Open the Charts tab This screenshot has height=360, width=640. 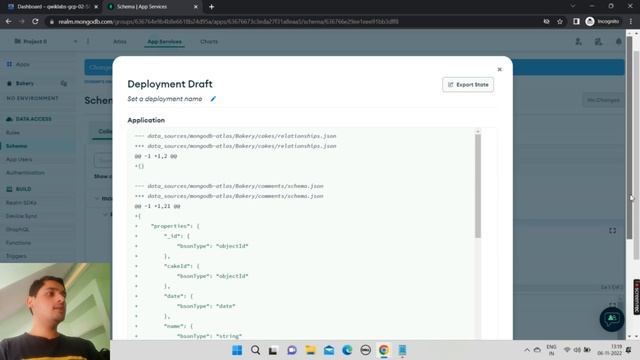coord(209,42)
